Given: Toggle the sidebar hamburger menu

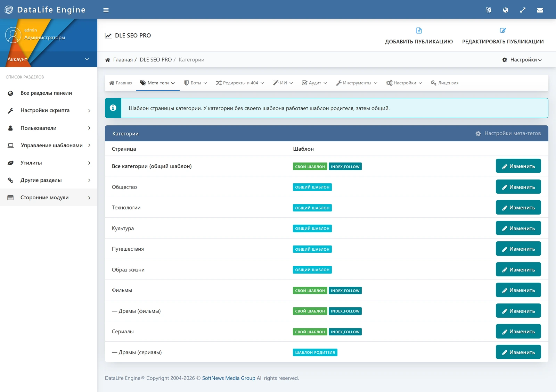Looking at the screenshot, I should tap(106, 10).
